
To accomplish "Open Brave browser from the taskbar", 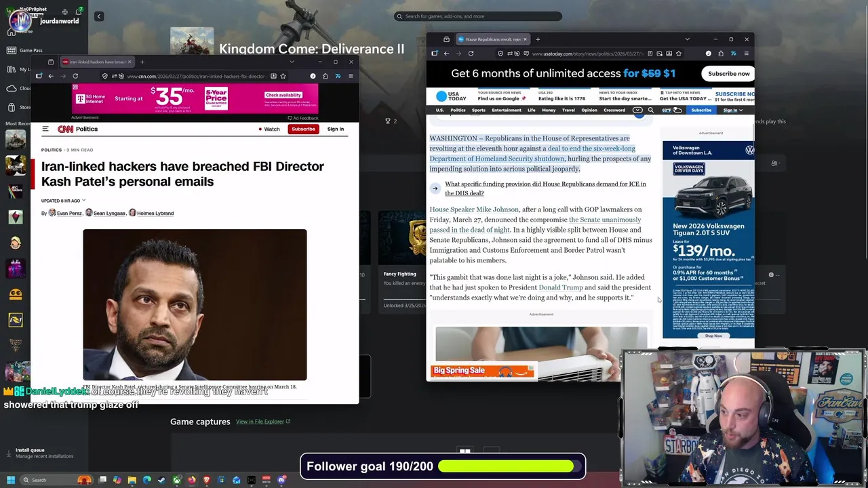I will pos(206,480).
